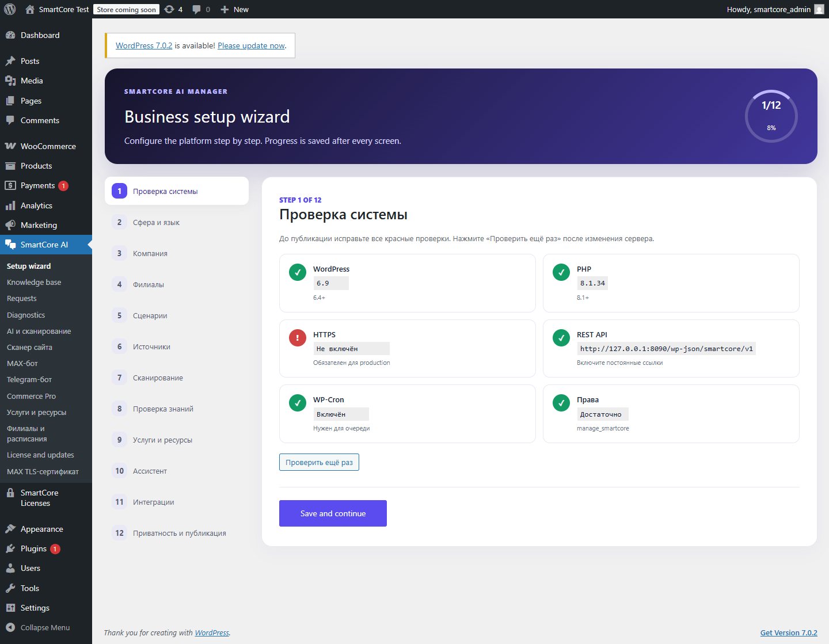Click the Pages icon in sidebar

point(10,101)
